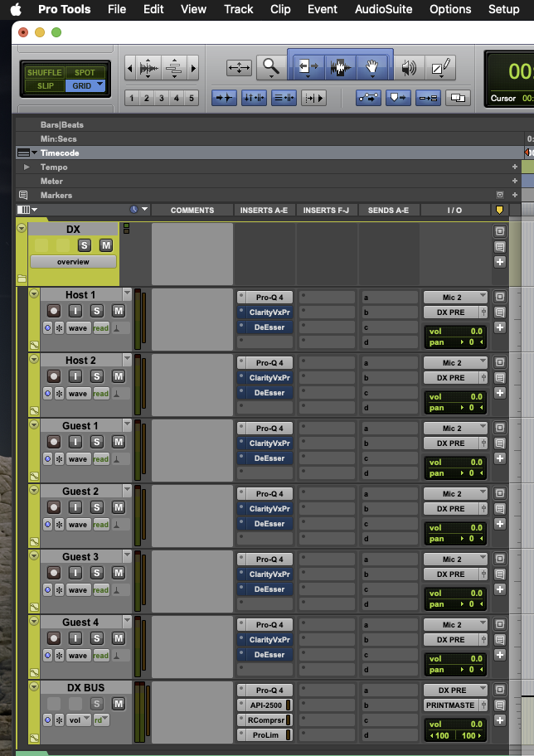
Task: Toggle Automation Follows Edit button
Action: (368, 98)
